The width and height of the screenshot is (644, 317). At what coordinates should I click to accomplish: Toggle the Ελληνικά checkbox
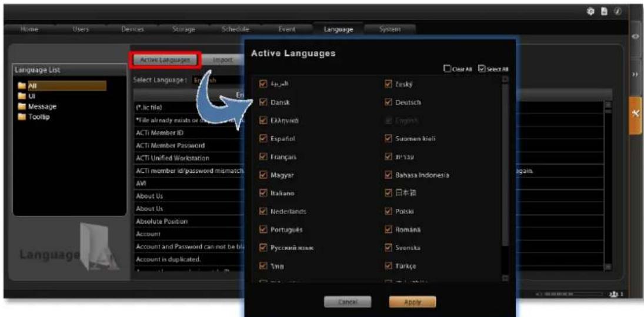click(264, 121)
